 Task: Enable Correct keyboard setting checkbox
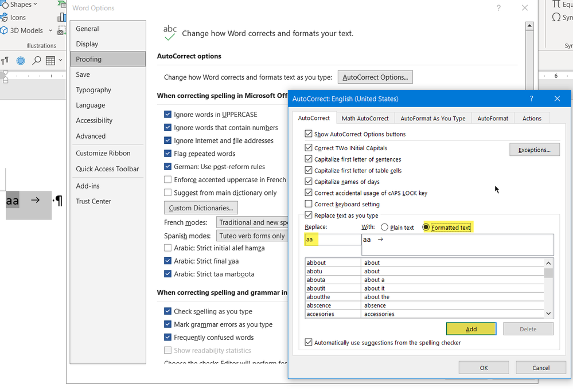[x=309, y=204]
